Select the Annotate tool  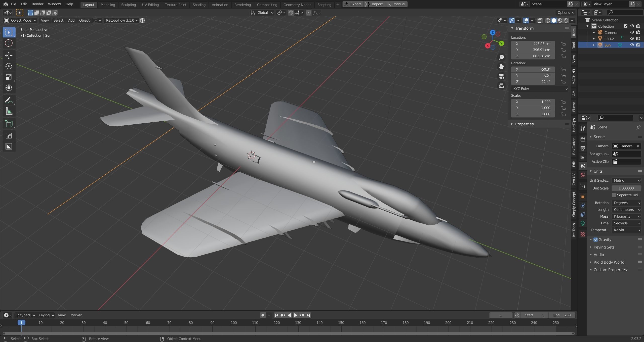9,101
